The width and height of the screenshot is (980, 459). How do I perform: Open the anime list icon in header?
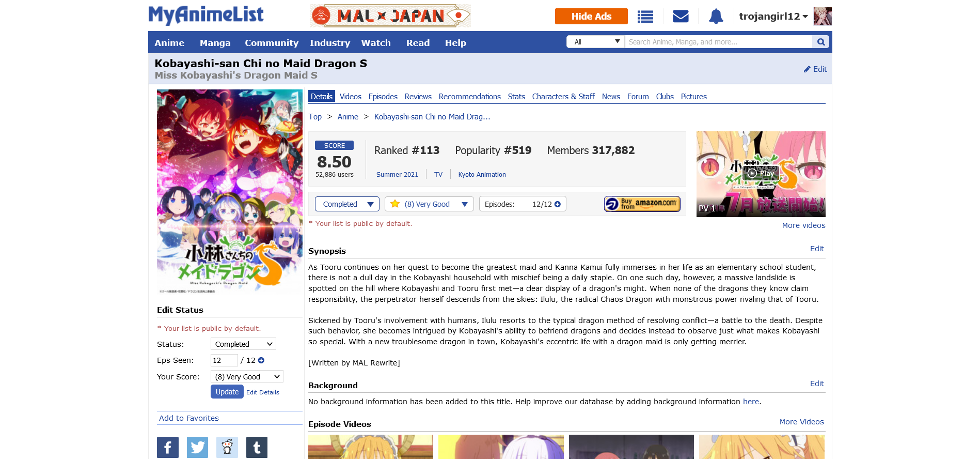[645, 17]
